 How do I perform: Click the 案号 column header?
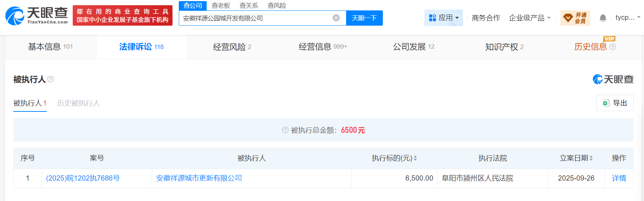(97, 158)
